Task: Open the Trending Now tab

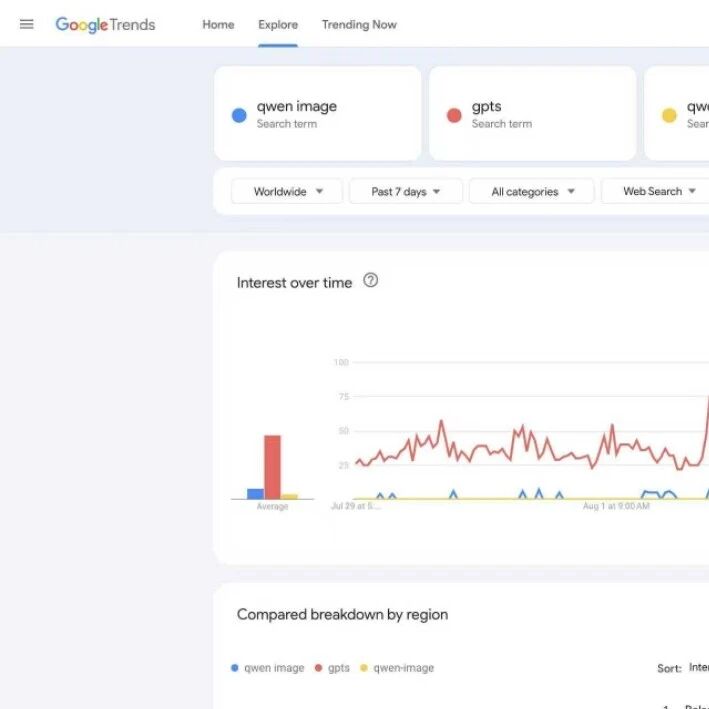Action: 359,24
